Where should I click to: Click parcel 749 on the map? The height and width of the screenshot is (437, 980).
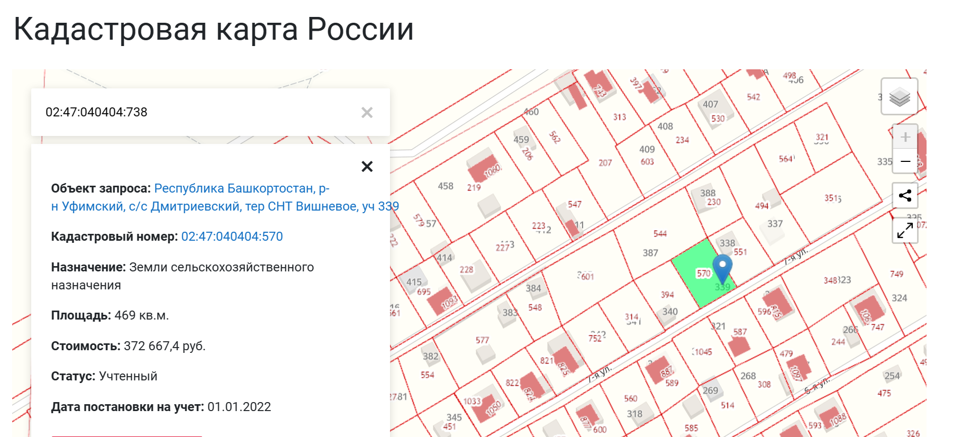pos(896,274)
